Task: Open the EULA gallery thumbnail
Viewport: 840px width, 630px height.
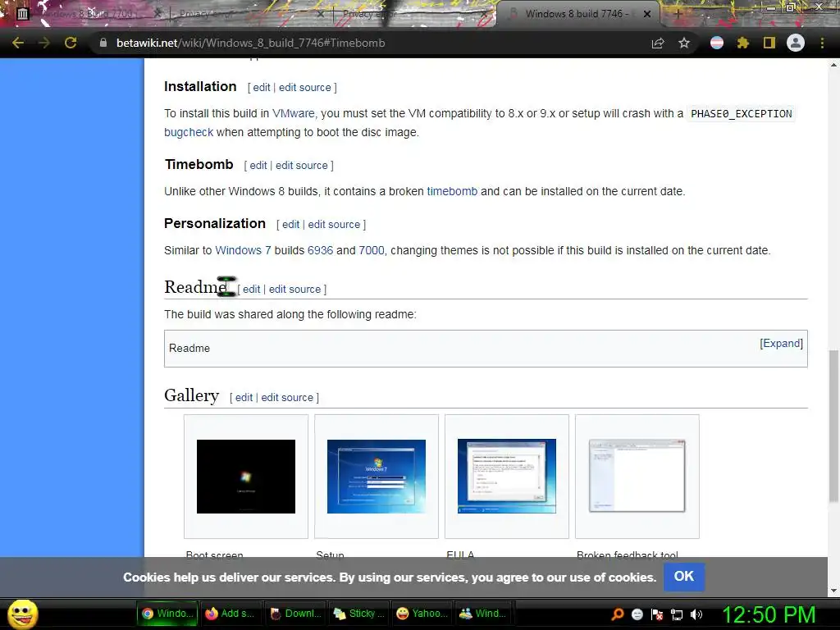Action: pyautogui.click(x=507, y=477)
